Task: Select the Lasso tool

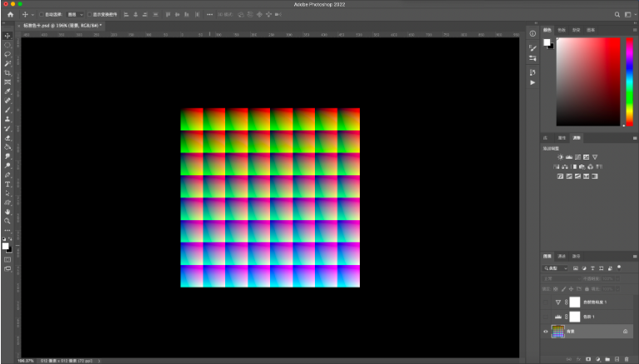Action: tap(7, 54)
